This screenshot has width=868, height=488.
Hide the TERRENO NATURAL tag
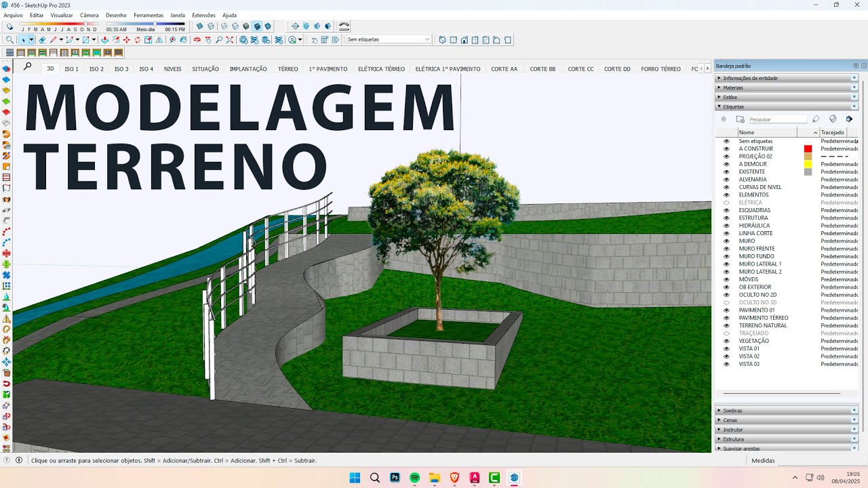pos(726,325)
